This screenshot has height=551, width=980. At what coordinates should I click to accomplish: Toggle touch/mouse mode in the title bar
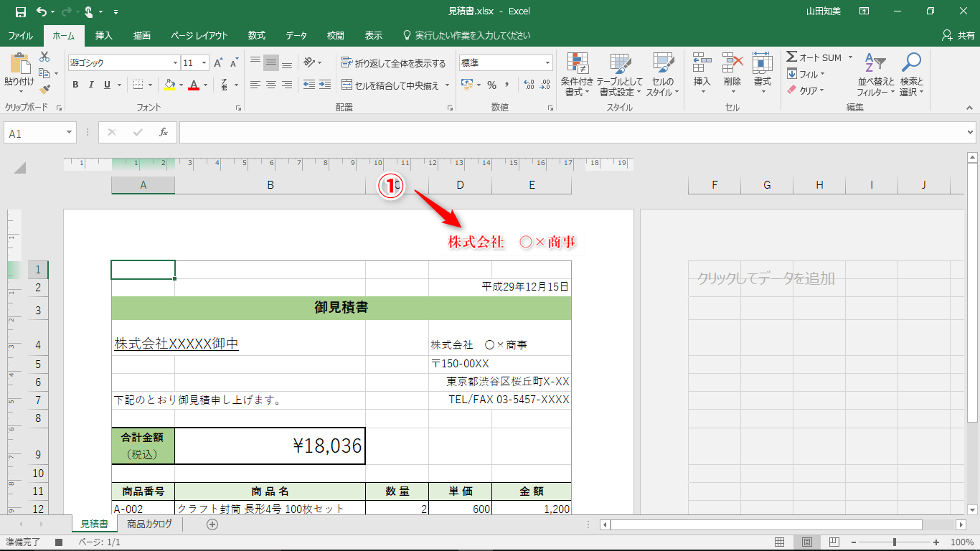89,11
